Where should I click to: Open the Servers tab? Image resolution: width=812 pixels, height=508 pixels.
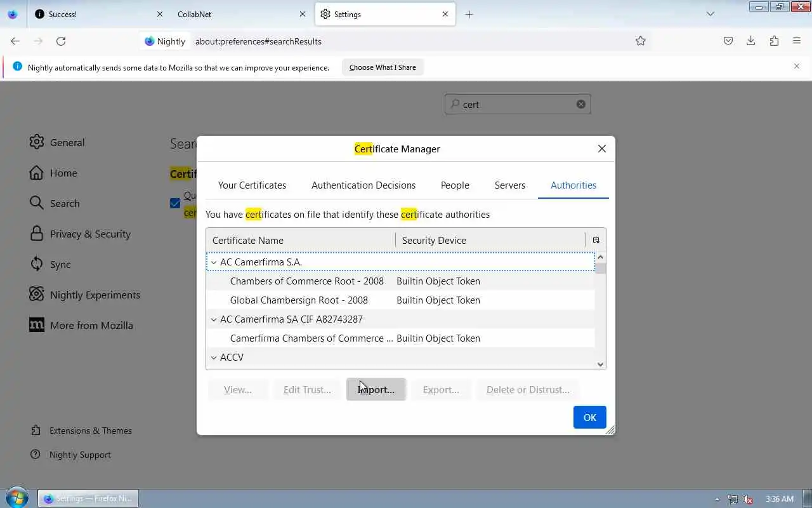[x=510, y=185]
